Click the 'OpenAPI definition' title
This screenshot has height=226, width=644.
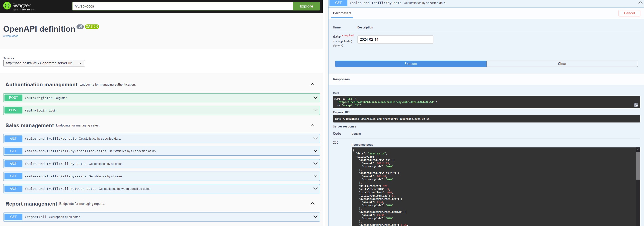coord(39,29)
